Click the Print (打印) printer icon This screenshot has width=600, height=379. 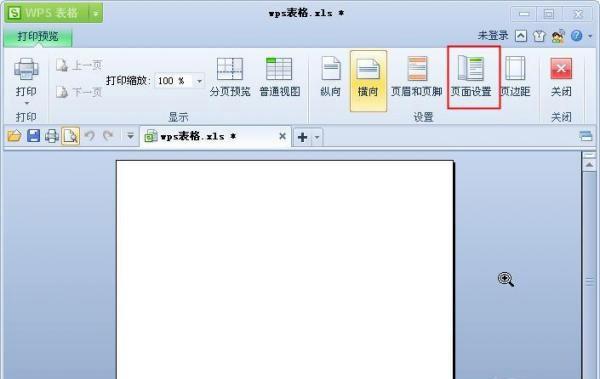(x=26, y=70)
